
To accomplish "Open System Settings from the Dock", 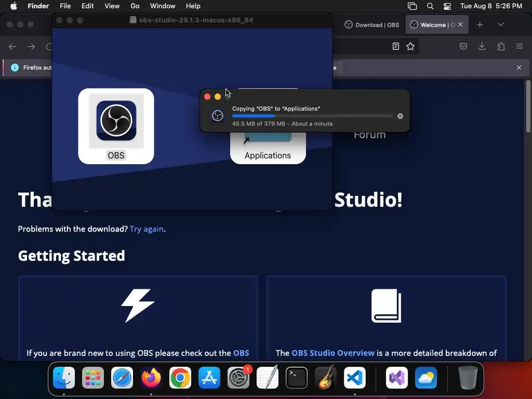I will (238, 378).
